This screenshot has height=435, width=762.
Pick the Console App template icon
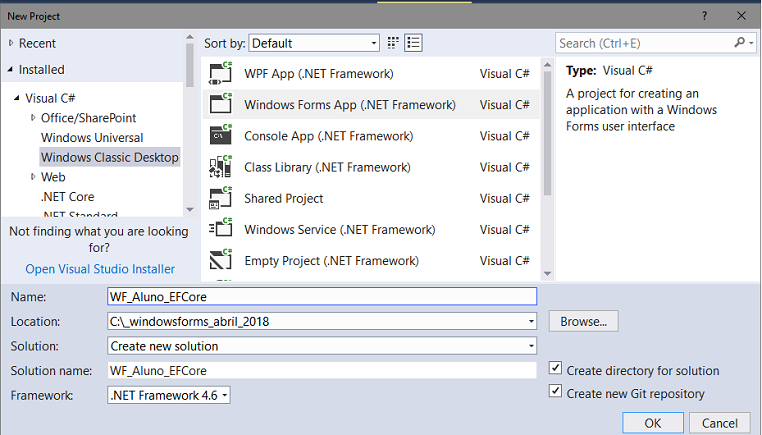coord(221,136)
